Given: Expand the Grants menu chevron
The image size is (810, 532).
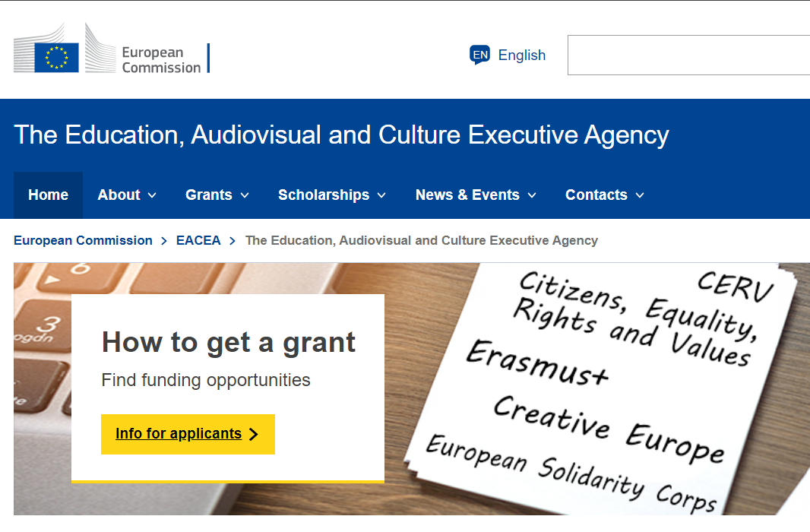Looking at the screenshot, I should [x=245, y=195].
